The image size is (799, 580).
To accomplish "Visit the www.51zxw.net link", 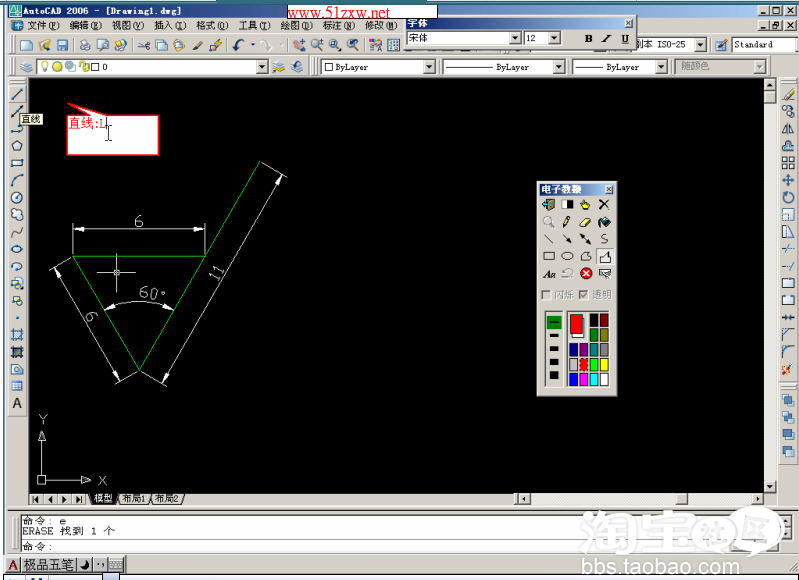I will point(339,12).
